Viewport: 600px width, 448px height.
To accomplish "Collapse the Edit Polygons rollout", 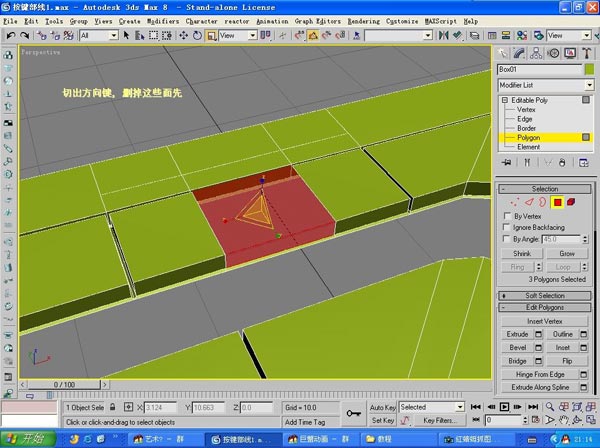I will point(545,307).
